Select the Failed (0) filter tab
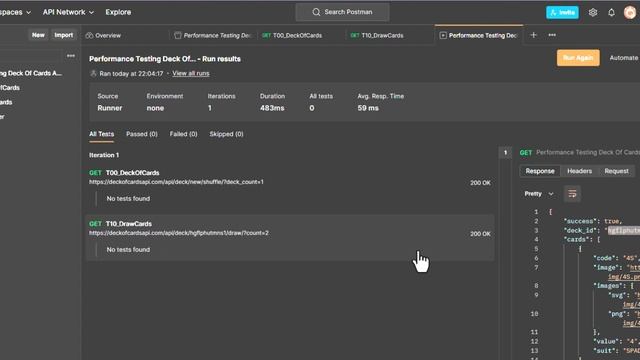This screenshot has width=640, height=360. [x=183, y=134]
